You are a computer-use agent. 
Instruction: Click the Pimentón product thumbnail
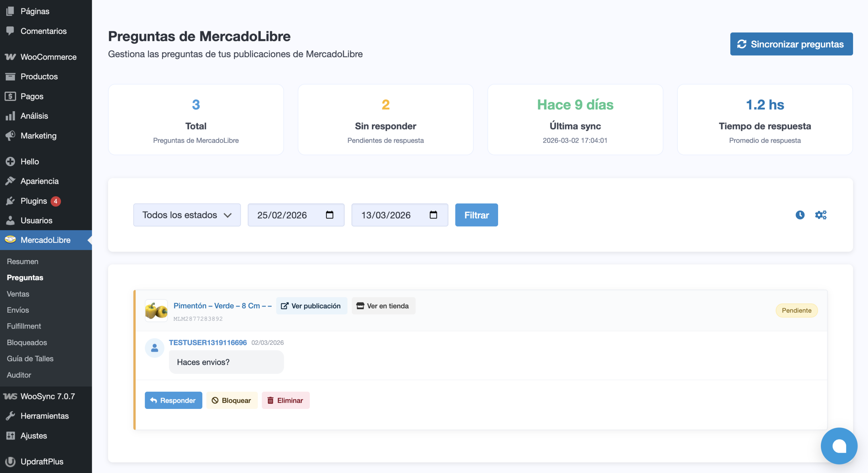[x=156, y=310]
